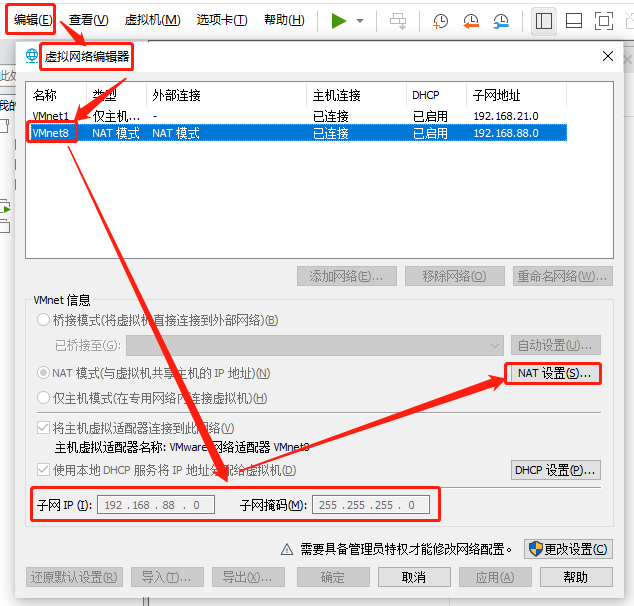
Task: Open NAT 设置(S)... button
Action: [554, 373]
